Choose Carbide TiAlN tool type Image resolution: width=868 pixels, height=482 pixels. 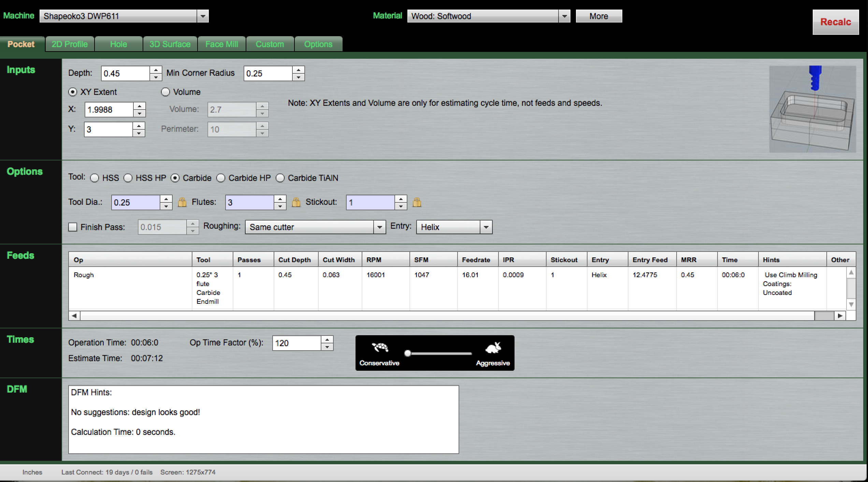[x=280, y=178]
